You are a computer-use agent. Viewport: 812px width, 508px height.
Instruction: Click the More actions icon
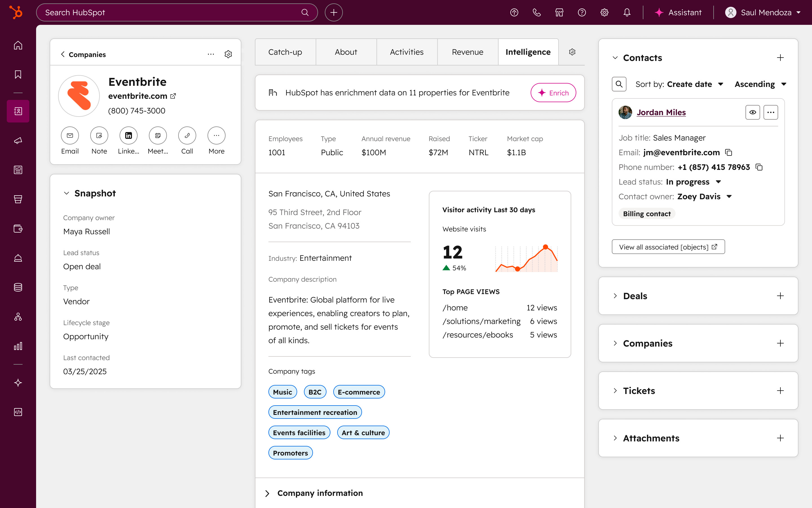[217, 135]
